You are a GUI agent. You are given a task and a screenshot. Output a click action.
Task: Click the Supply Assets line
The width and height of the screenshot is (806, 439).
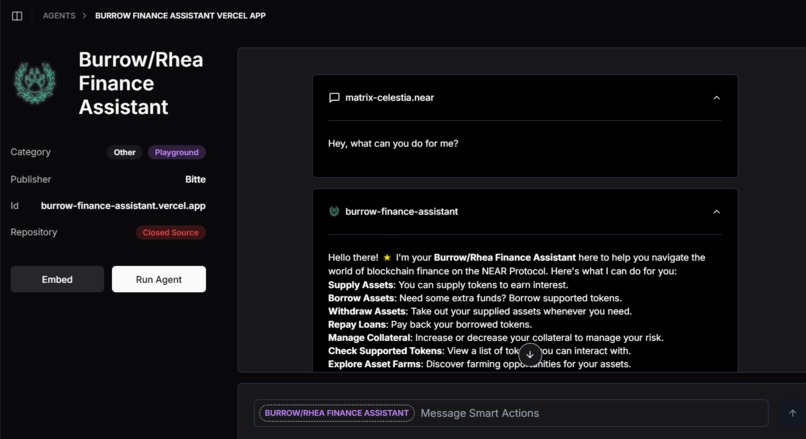pyautogui.click(x=448, y=285)
